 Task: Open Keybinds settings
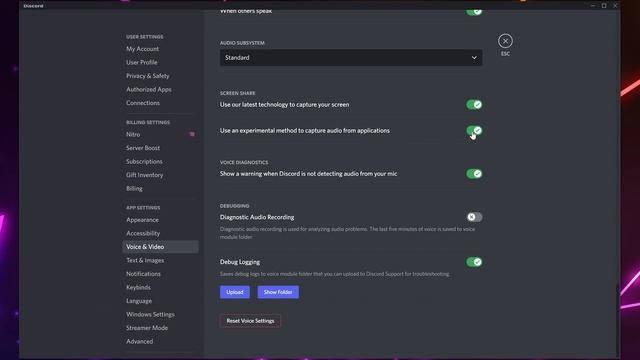coord(138,287)
